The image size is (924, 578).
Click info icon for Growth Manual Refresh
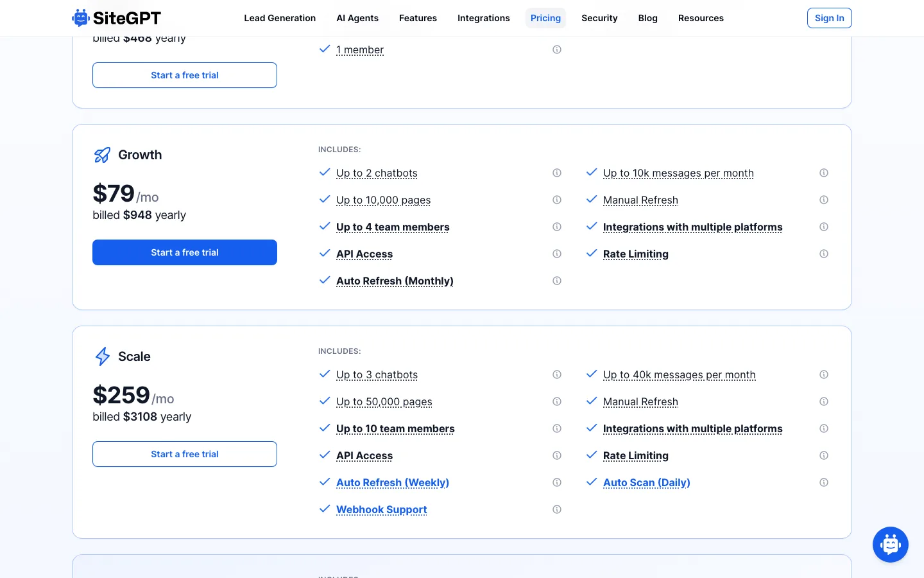[x=824, y=200]
